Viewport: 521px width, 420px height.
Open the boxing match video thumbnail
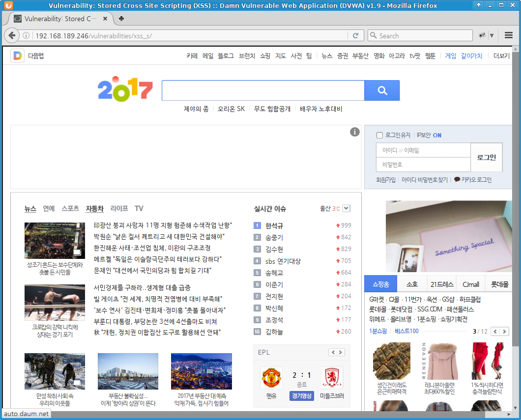(x=55, y=303)
